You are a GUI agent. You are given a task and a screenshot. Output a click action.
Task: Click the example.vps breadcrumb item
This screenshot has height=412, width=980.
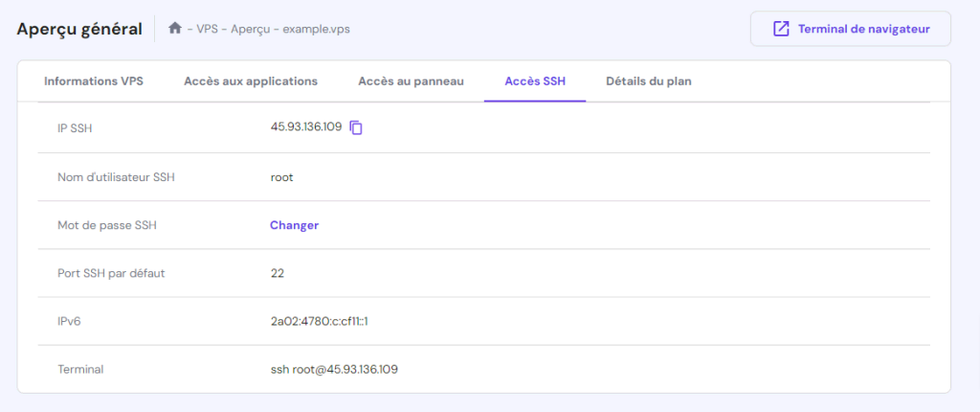(317, 29)
